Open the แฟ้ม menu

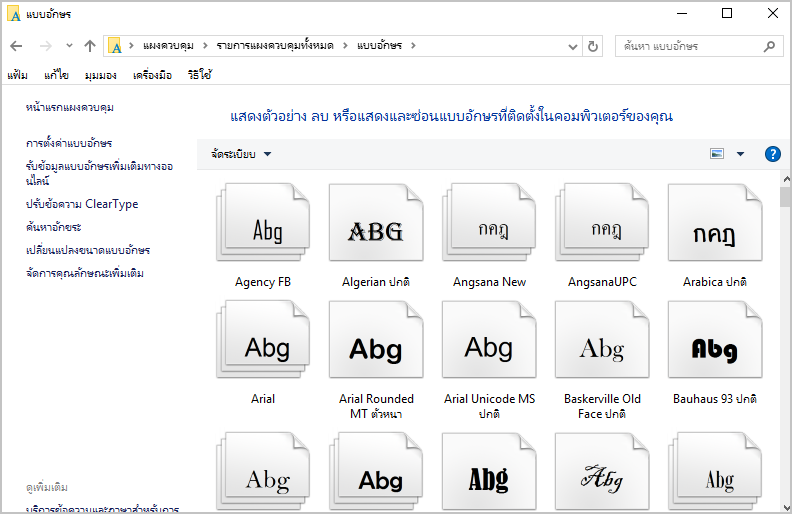pyautogui.click(x=18, y=75)
